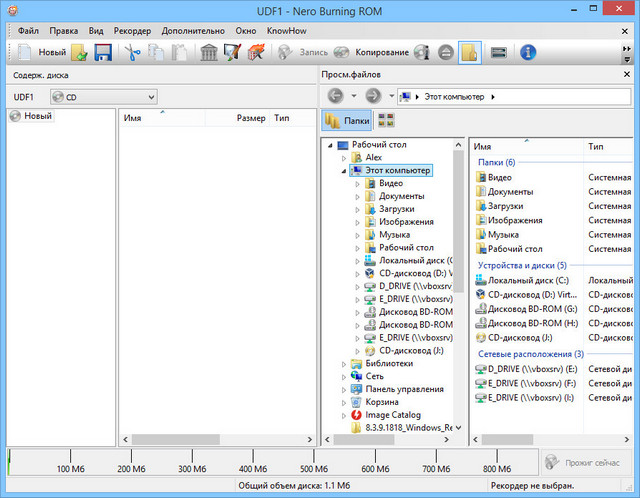The width and height of the screenshot is (640, 498).
Task: Open the Рекордер menu
Action: coord(132,31)
